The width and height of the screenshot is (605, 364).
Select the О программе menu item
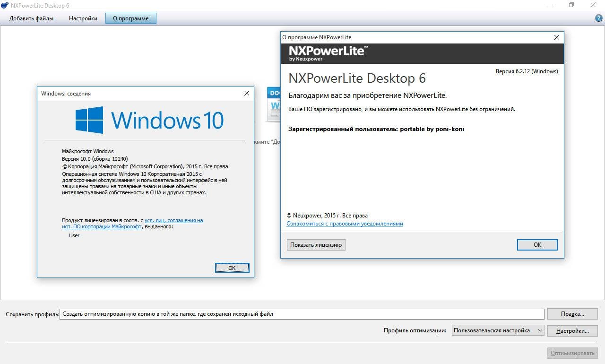pos(131,18)
